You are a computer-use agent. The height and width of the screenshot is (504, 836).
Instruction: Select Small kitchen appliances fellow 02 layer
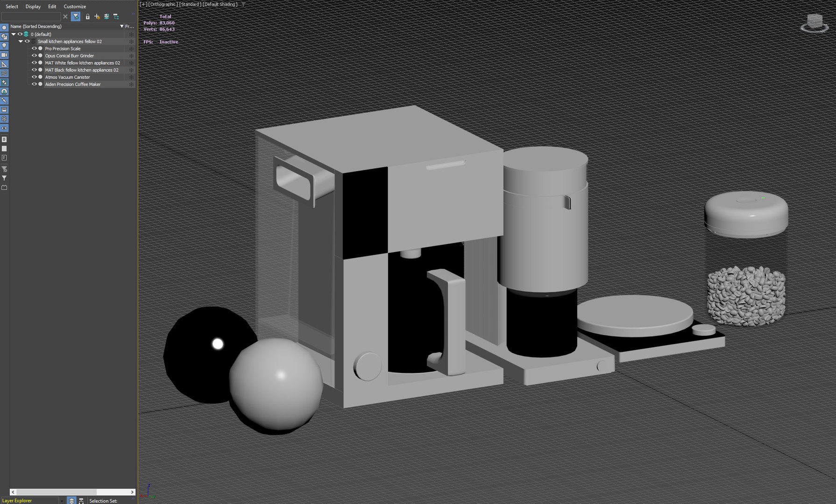(x=70, y=42)
